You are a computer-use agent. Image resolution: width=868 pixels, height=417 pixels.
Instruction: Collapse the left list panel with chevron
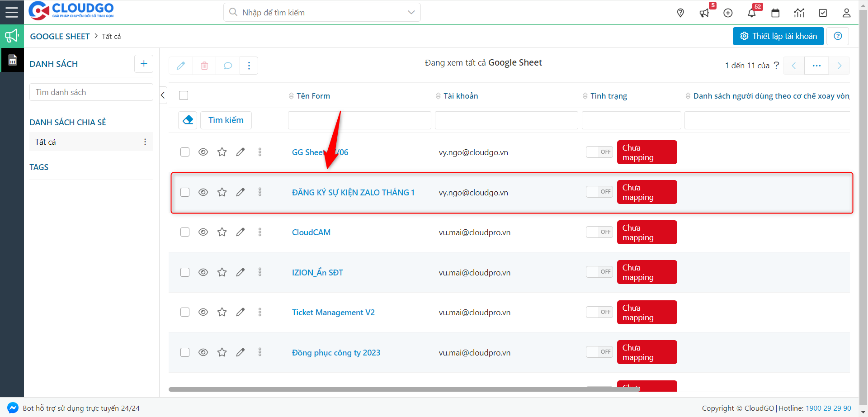click(x=163, y=95)
